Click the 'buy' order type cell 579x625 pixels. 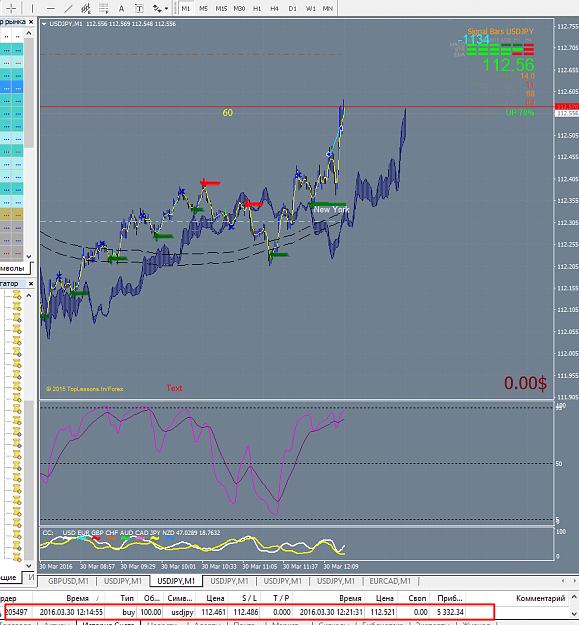tap(128, 612)
